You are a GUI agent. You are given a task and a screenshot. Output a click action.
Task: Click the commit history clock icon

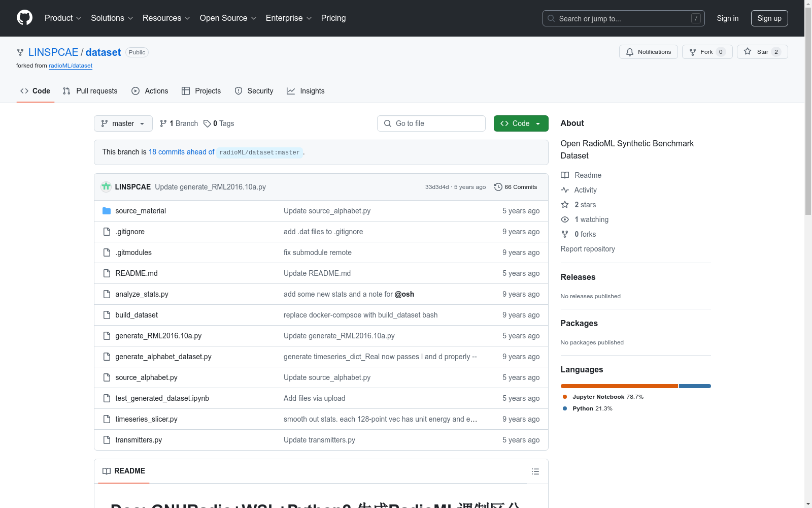click(x=498, y=187)
